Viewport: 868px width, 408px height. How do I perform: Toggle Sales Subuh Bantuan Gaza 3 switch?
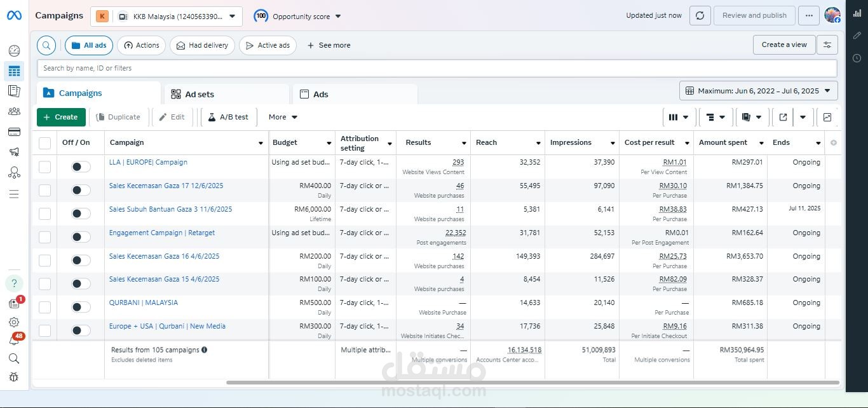click(81, 214)
